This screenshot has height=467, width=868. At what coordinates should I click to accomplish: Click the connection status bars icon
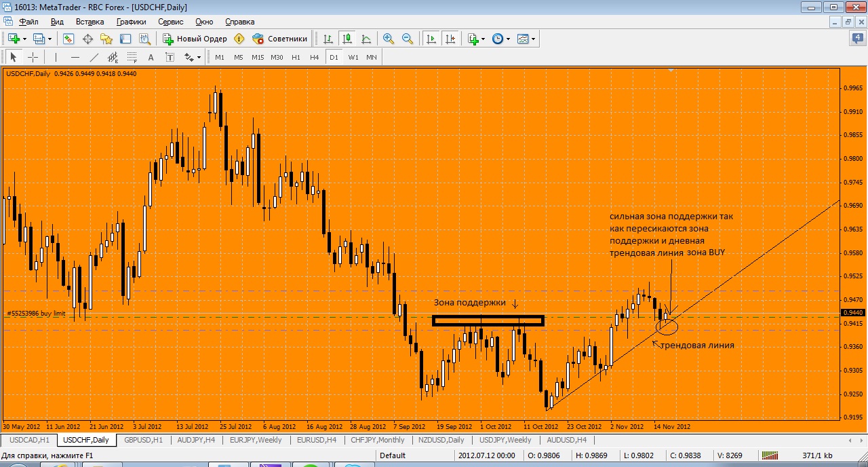pos(770,455)
